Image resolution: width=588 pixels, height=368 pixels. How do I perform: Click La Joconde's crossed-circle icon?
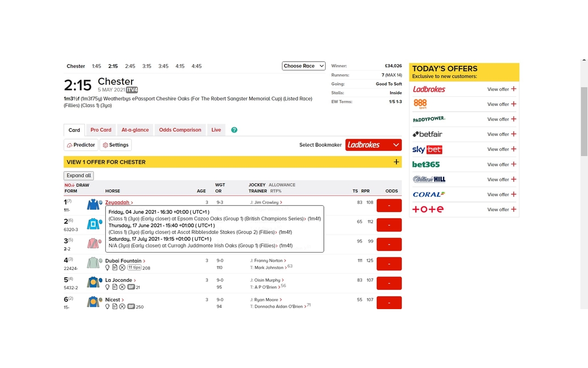(x=122, y=287)
